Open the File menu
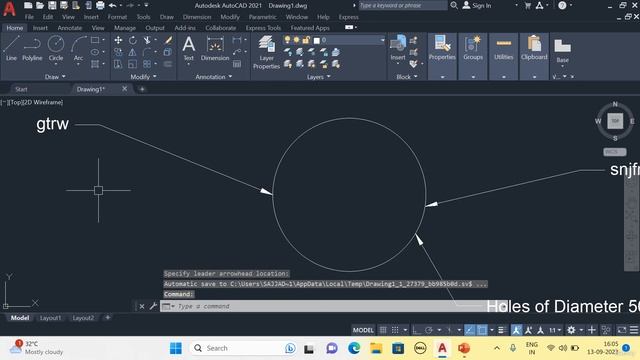This screenshot has height=360, width=640. [29, 17]
